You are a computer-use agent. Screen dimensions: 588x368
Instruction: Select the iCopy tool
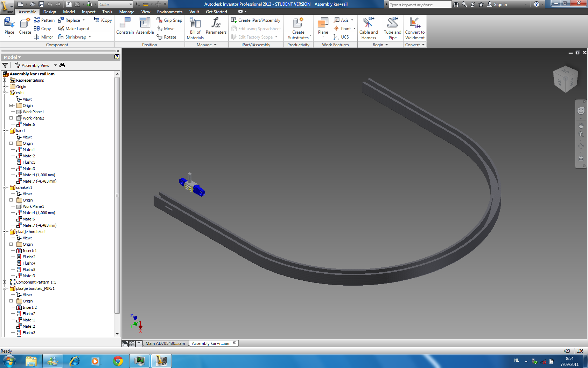(x=103, y=20)
